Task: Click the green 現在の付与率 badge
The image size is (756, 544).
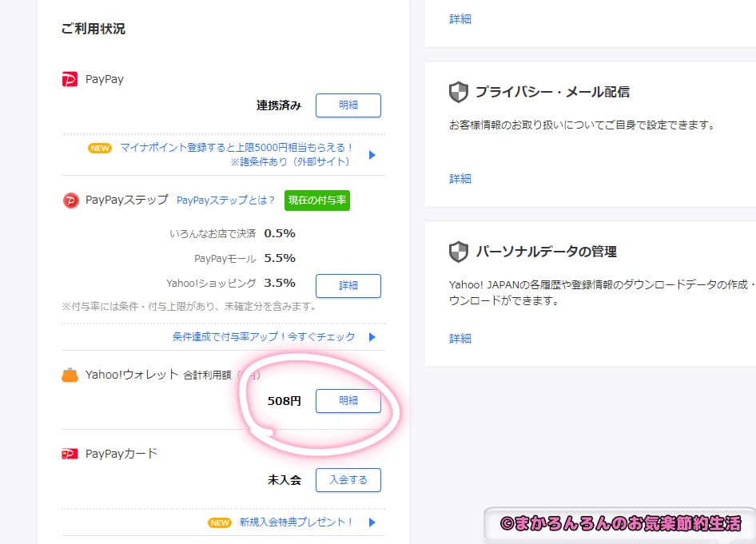Action: click(x=317, y=201)
